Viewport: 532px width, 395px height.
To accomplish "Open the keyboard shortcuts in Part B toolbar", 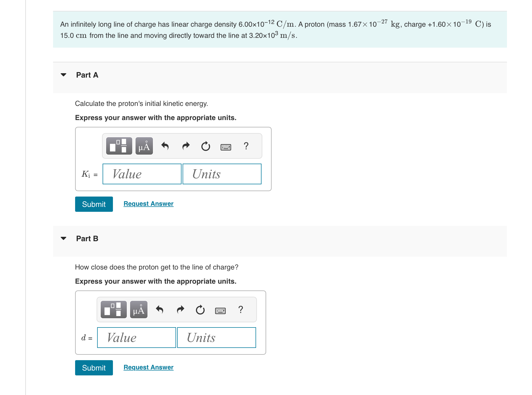I will pyautogui.click(x=220, y=310).
